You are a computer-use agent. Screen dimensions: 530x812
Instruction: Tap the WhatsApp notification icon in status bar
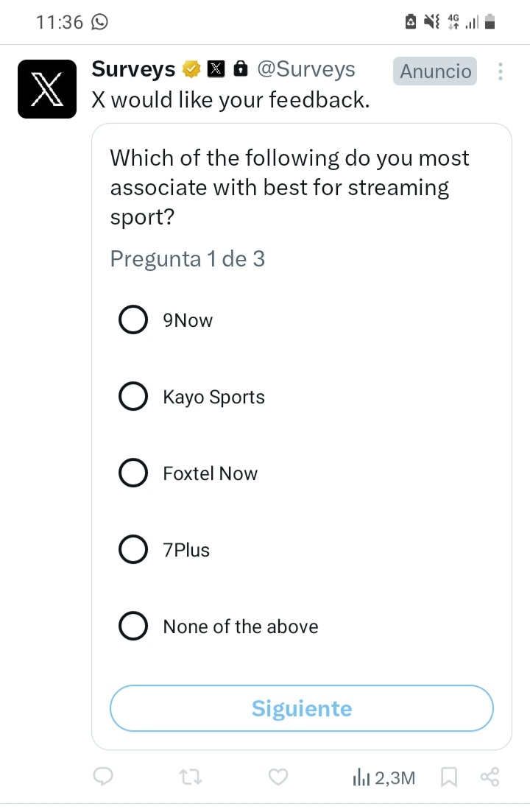[x=99, y=22]
